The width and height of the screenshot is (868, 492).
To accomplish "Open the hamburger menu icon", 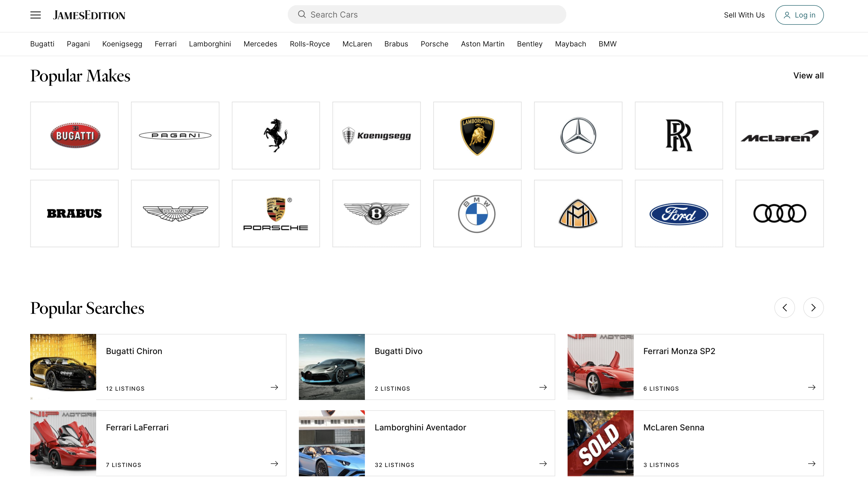I will tap(36, 15).
